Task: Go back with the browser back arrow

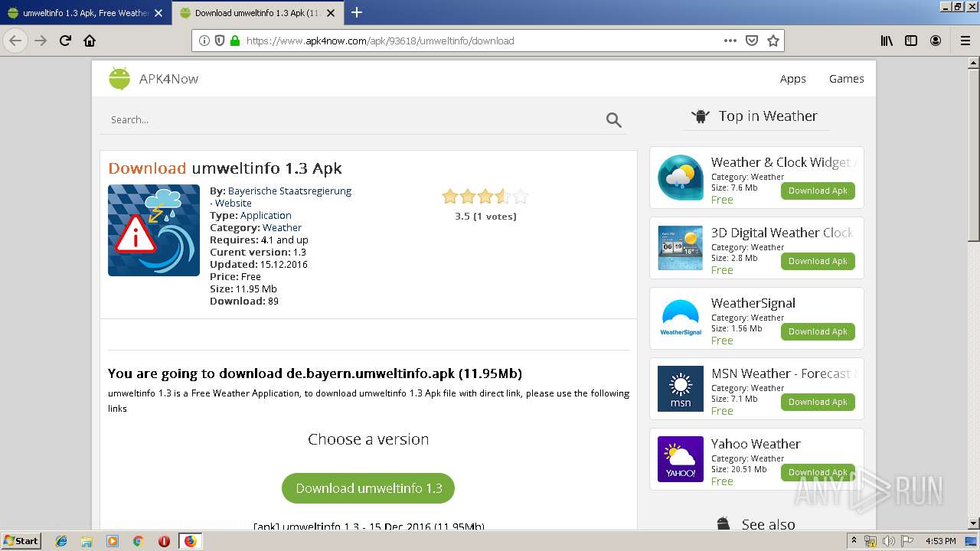Action: click(15, 41)
